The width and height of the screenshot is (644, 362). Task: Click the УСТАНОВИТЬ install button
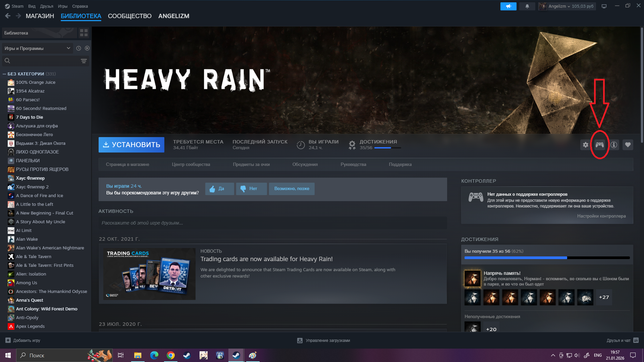131,145
